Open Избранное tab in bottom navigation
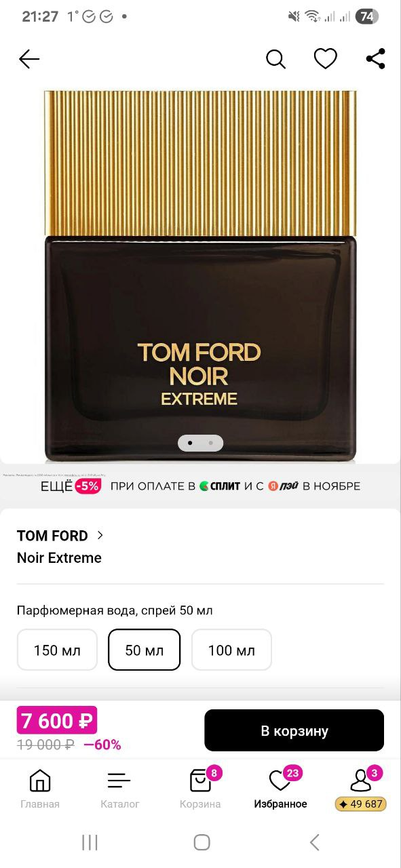Screen dimensions: 401x868 [280, 789]
